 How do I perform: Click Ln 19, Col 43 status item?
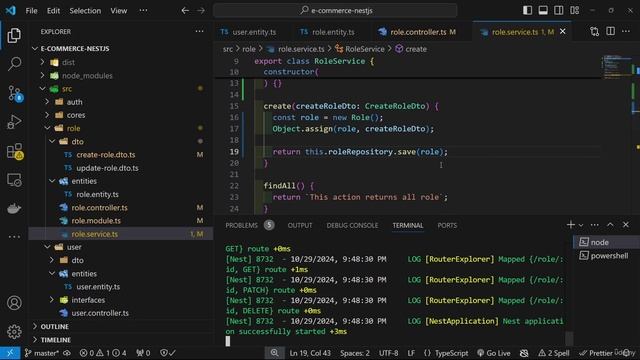310,353
